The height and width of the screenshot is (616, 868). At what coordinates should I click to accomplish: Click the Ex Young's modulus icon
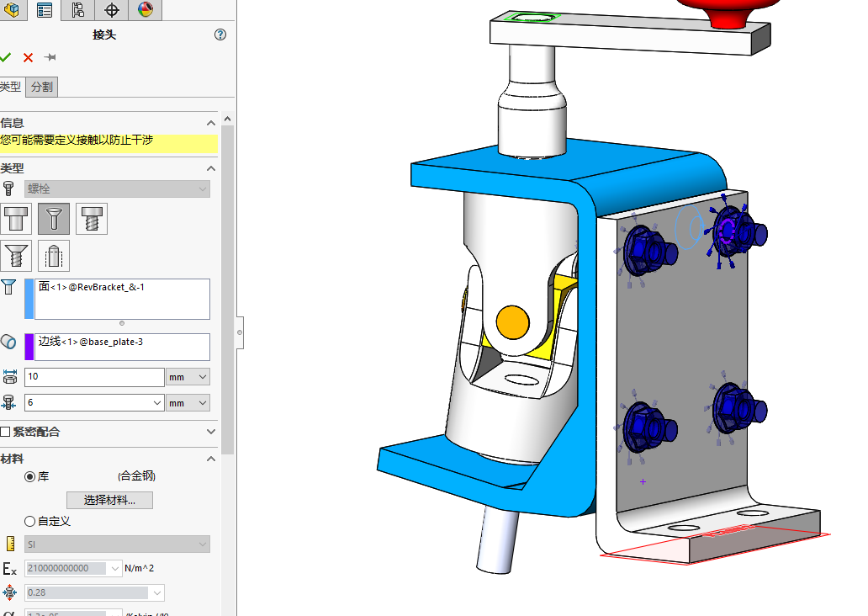point(9,569)
